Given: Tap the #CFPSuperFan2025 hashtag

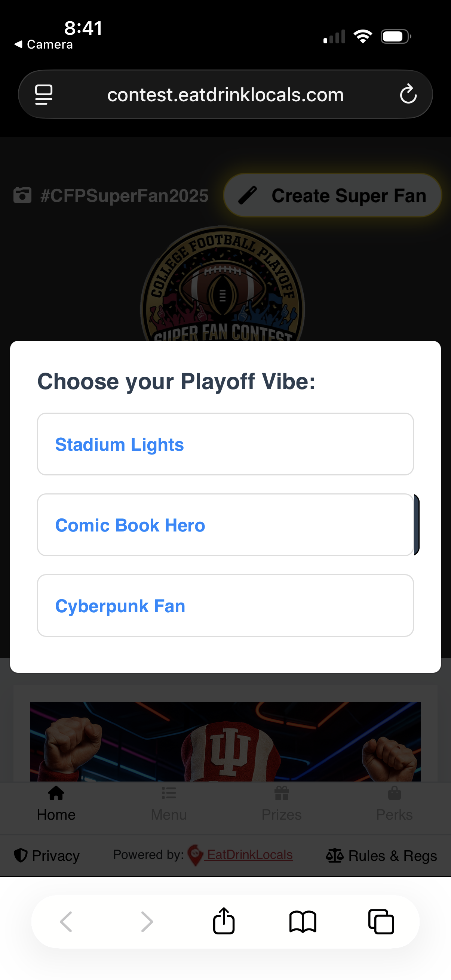Looking at the screenshot, I should 124,196.
